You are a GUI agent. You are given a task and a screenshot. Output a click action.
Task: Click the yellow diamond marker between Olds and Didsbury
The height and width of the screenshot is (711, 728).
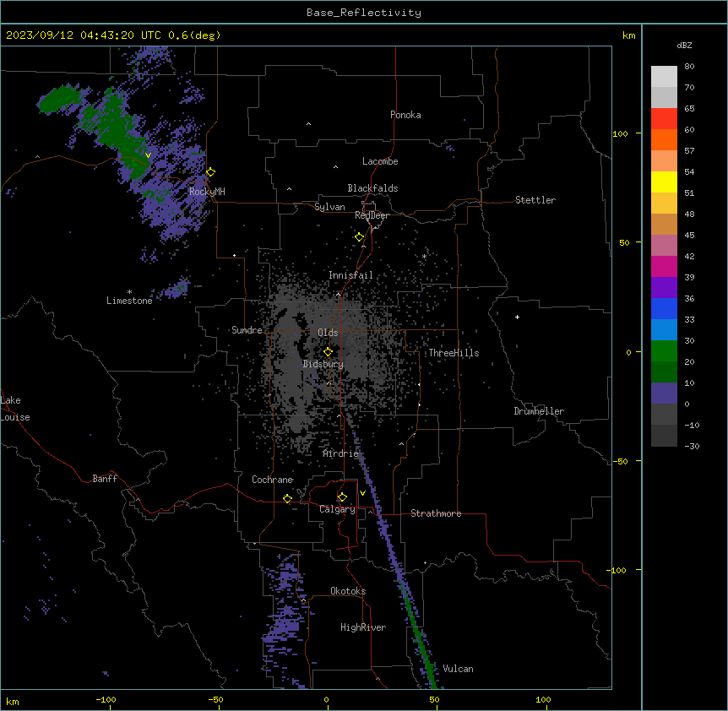click(329, 352)
